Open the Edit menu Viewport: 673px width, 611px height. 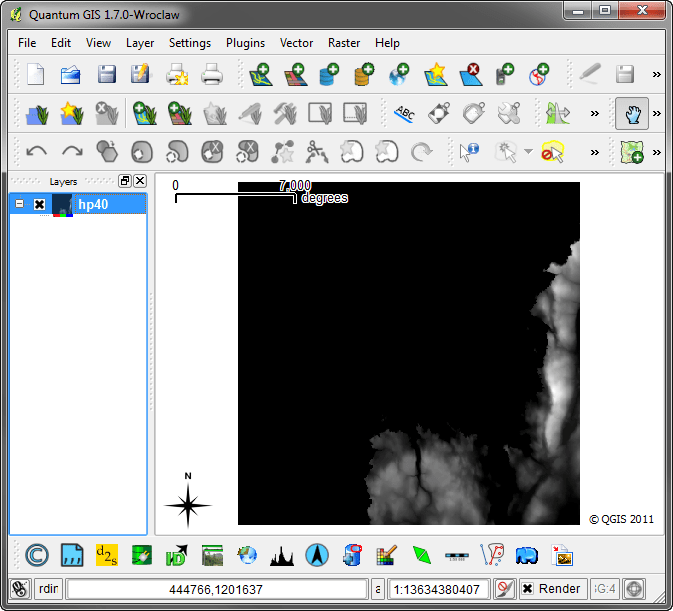coord(61,43)
